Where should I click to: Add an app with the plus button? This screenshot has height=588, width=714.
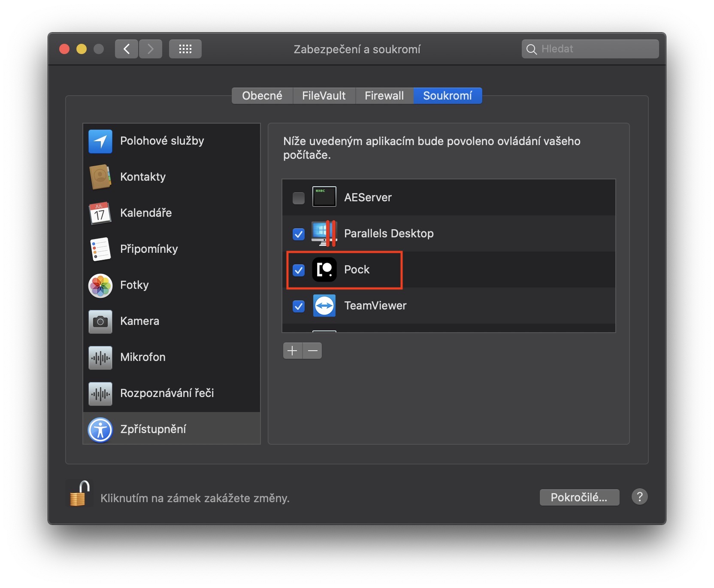(x=293, y=351)
